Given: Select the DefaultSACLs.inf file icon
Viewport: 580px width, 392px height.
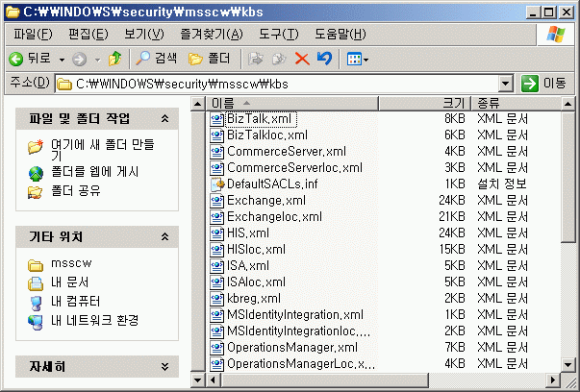Looking at the screenshot, I should (217, 184).
